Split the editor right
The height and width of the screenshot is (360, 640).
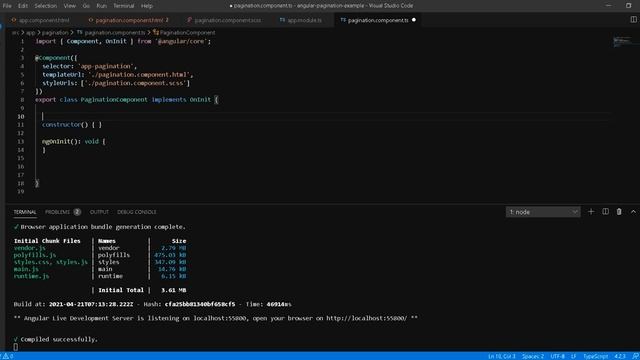tap(633, 20)
